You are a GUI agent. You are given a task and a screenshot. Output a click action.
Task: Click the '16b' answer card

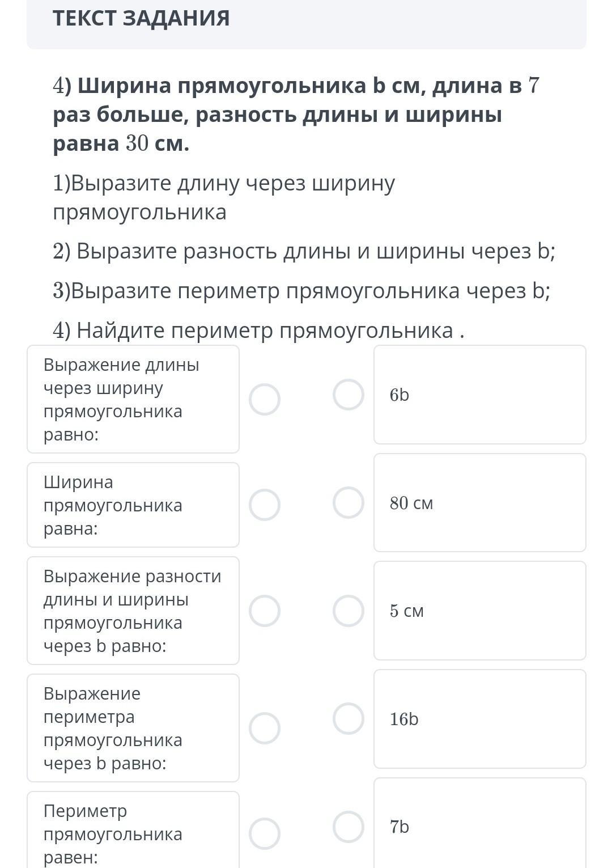(x=479, y=718)
